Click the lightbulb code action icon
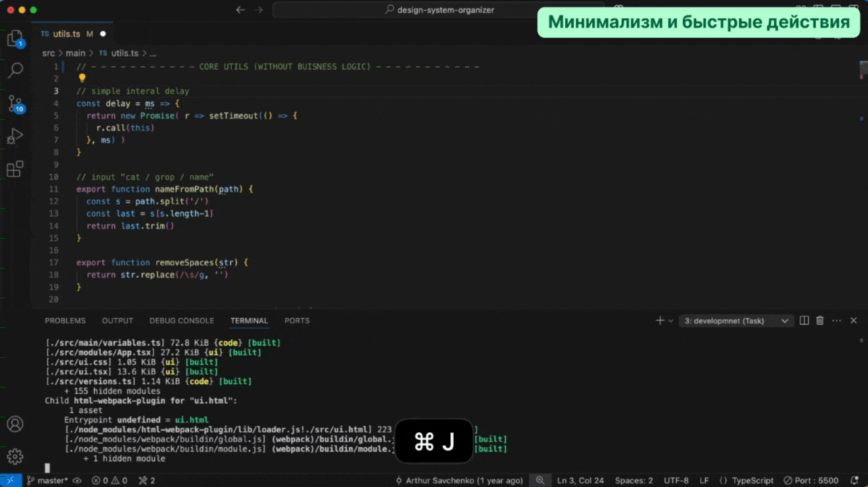868x487 pixels. click(82, 78)
